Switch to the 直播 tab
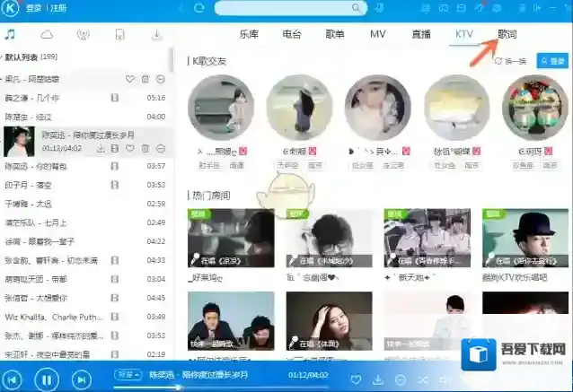573x392 pixels. (421, 34)
